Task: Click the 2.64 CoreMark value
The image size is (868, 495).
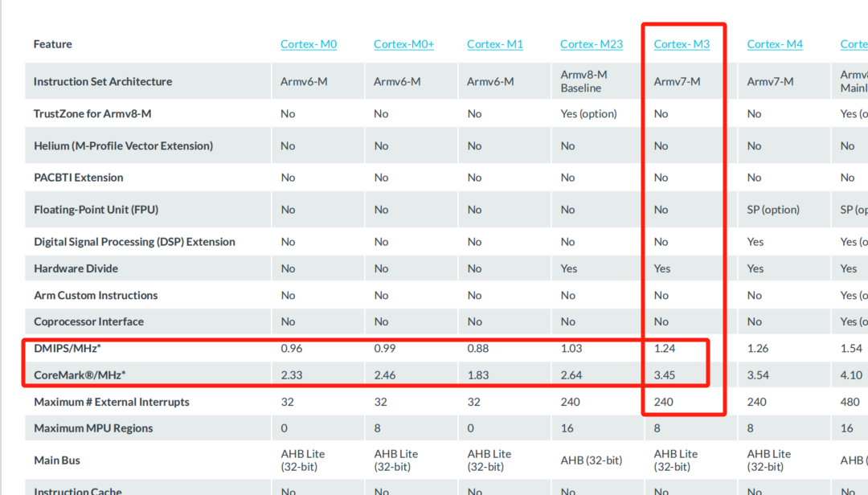Action: 571,374
